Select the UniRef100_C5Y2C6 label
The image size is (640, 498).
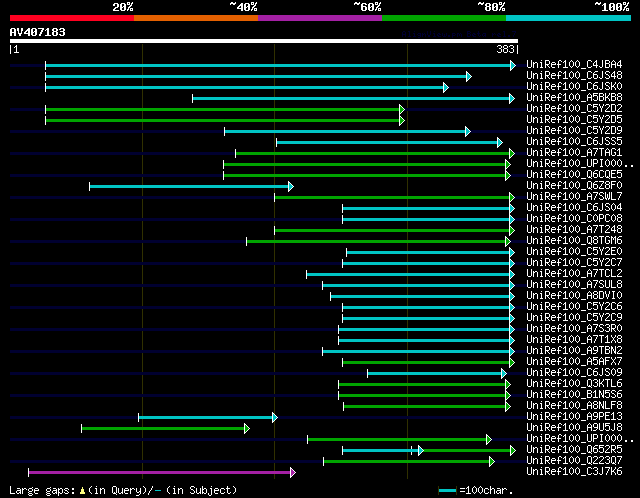tap(574, 307)
